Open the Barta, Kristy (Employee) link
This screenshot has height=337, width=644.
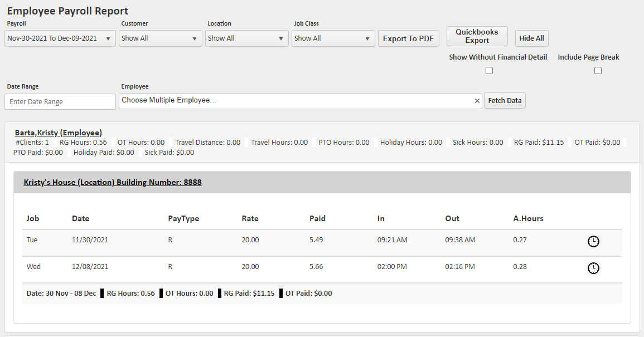pos(58,133)
